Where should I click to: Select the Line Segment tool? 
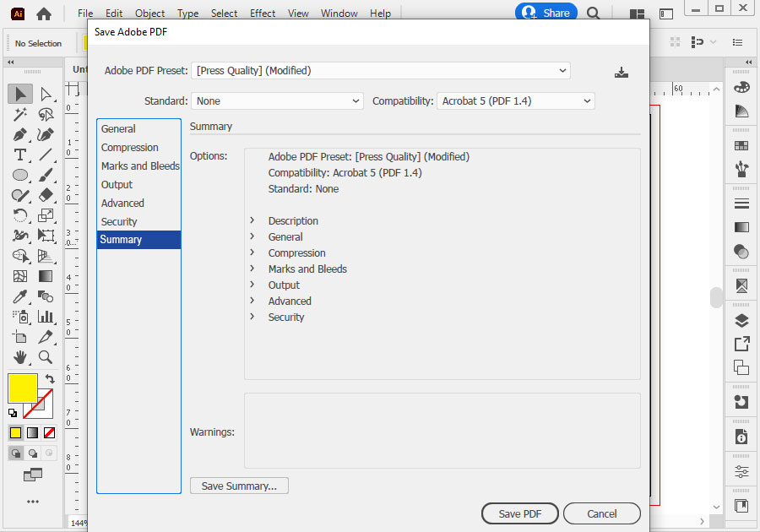(46, 155)
